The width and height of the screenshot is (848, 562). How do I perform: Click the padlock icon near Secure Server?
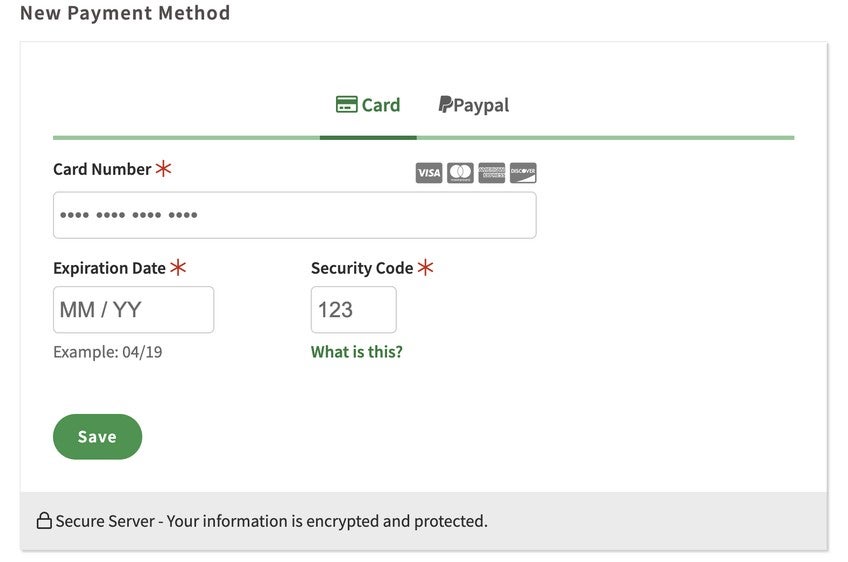click(x=44, y=521)
